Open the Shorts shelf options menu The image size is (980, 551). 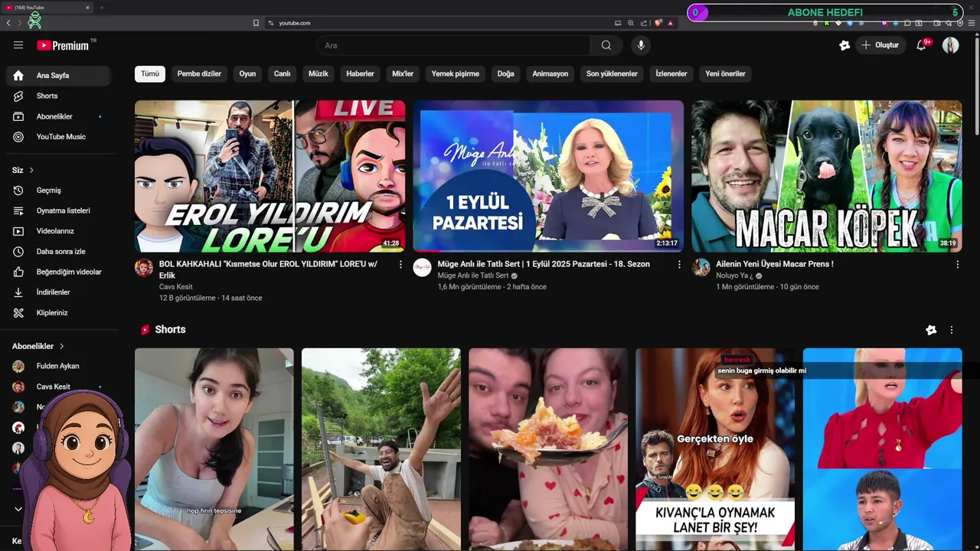point(952,330)
